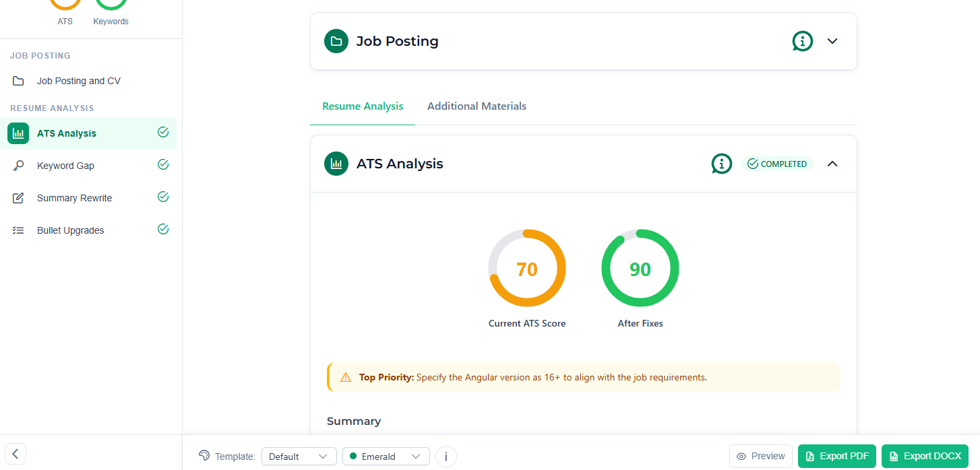Switch to the Additional Materials tab

pyautogui.click(x=477, y=106)
